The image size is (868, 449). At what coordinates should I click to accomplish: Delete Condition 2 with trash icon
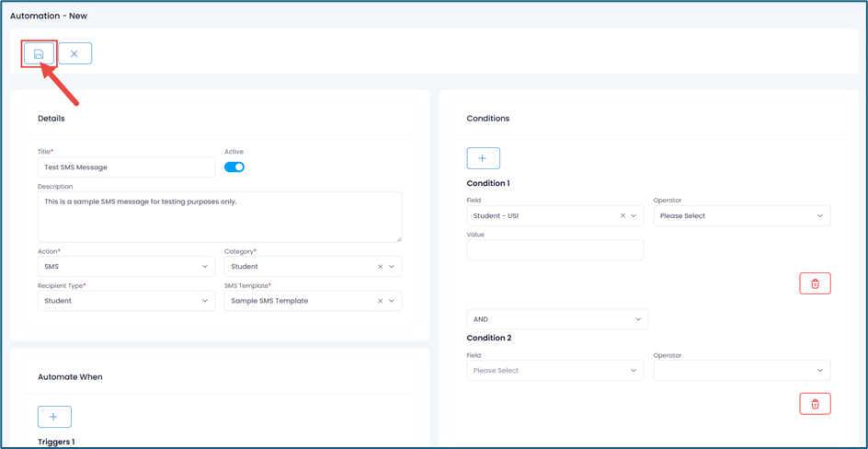click(815, 404)
